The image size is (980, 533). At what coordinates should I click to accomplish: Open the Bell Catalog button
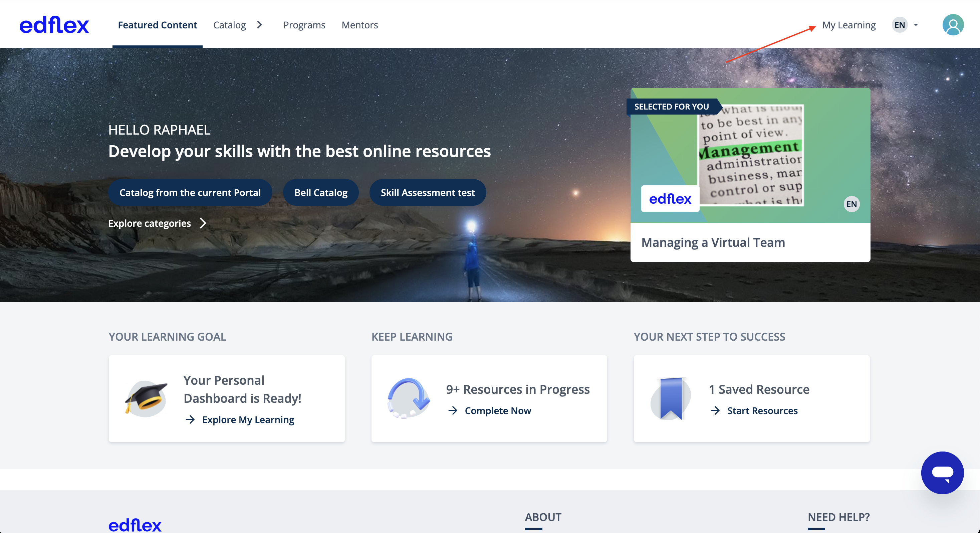(321, 192)
